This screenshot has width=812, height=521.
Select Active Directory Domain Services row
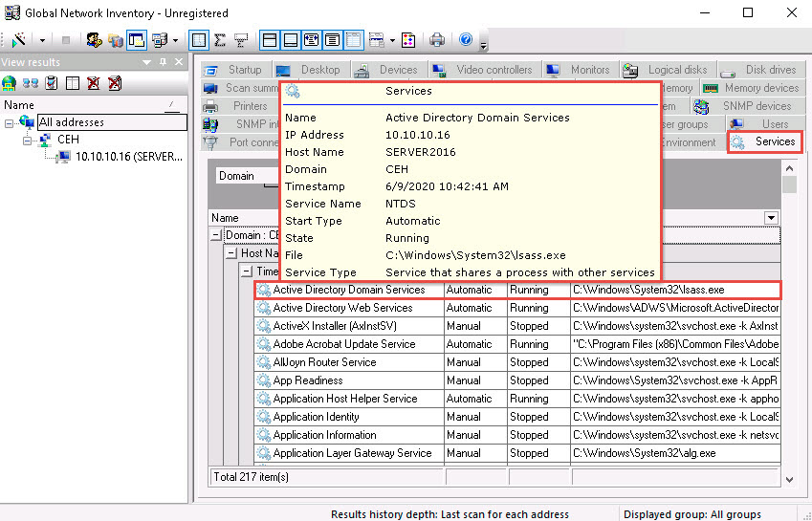pos(516,290)
